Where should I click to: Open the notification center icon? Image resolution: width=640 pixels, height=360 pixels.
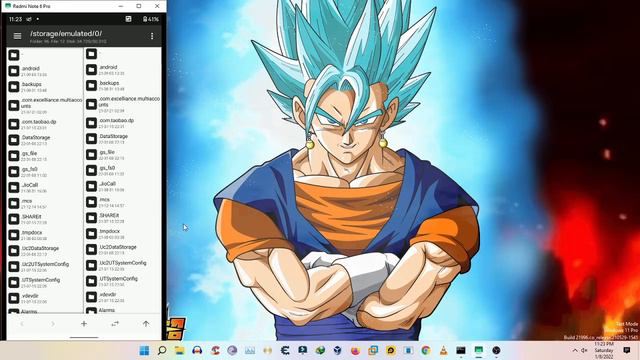pos(627,350)
